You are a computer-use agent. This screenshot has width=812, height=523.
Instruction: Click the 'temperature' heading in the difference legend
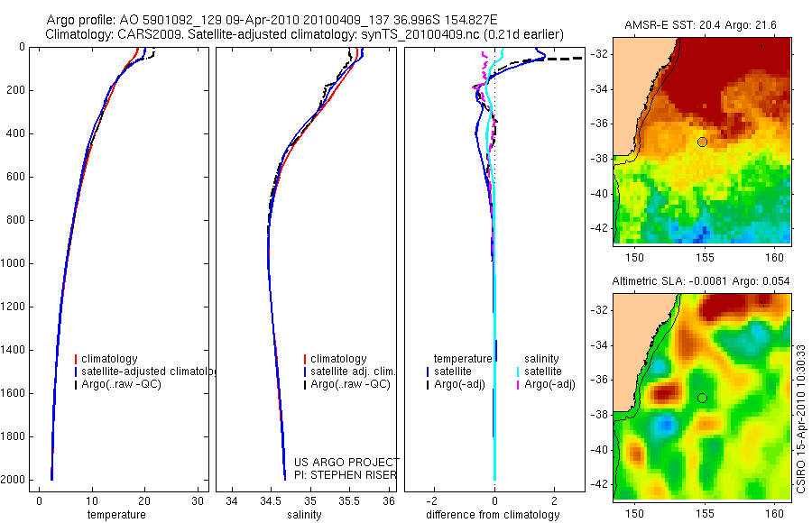pos(463,359)
